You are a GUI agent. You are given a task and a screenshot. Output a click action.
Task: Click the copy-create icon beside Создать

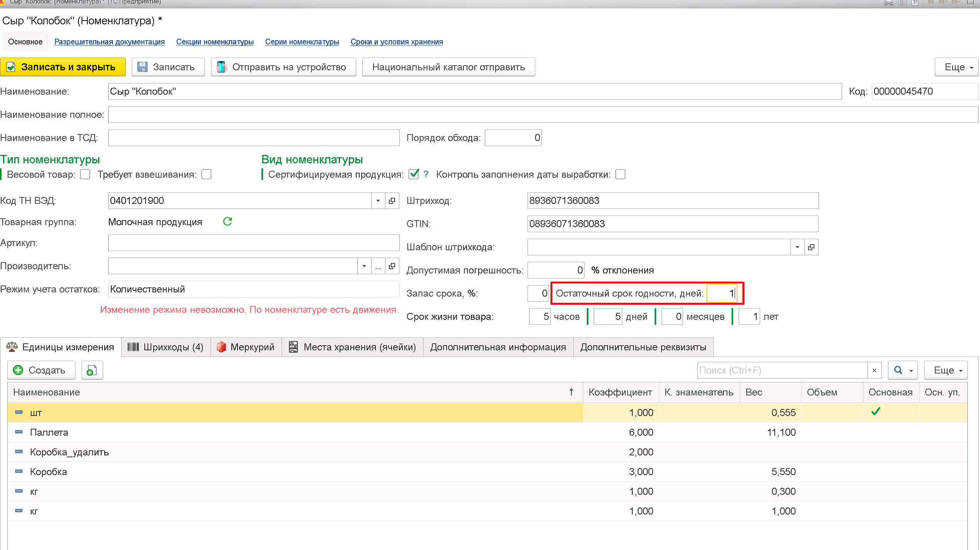tap(92, 370)
